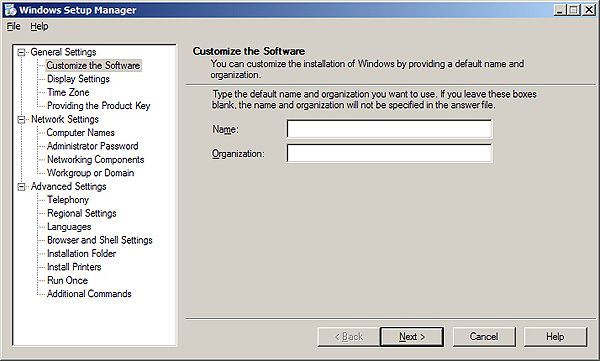Go to Browser and Shell Settings
The width and height of the screenshot is (600, 361).
(x=100, y=240)
